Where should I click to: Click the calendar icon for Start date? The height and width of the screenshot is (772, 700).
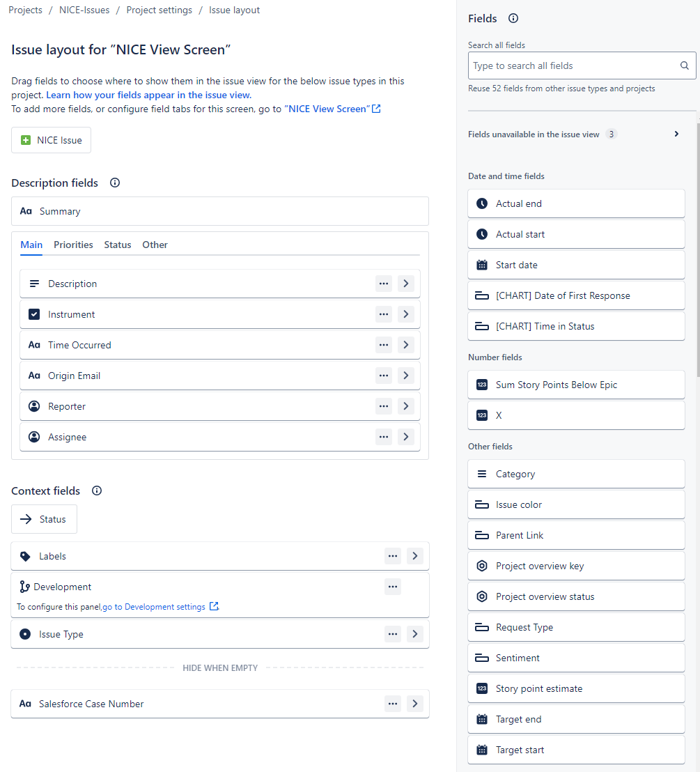482,265
